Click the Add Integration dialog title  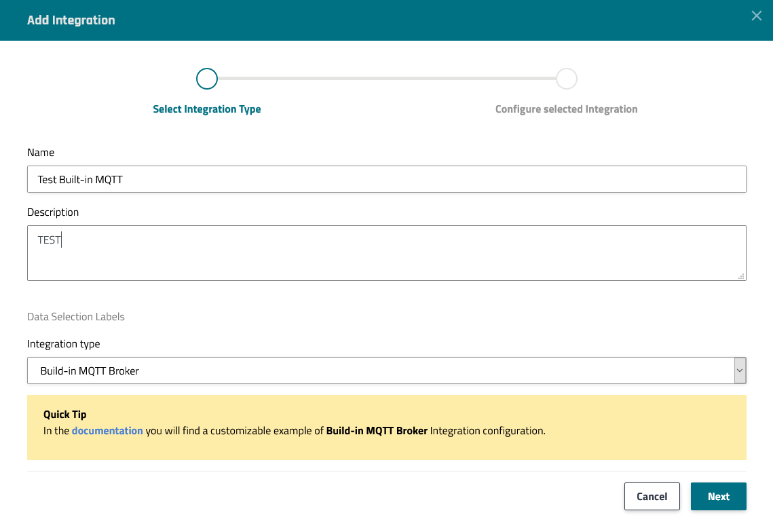click(71, 20)
